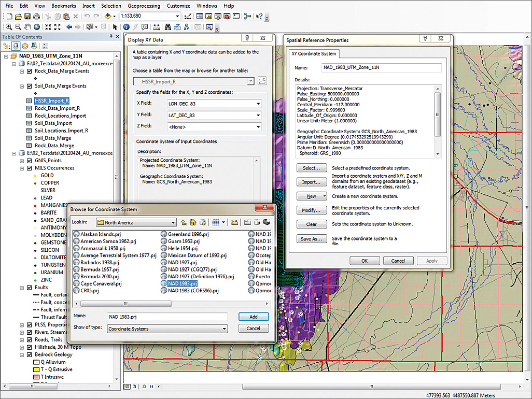Expand the GNIS_Points layer tree node
This screenshot has height=399, width=532.
pyautogui.click(x=23, y=161)
